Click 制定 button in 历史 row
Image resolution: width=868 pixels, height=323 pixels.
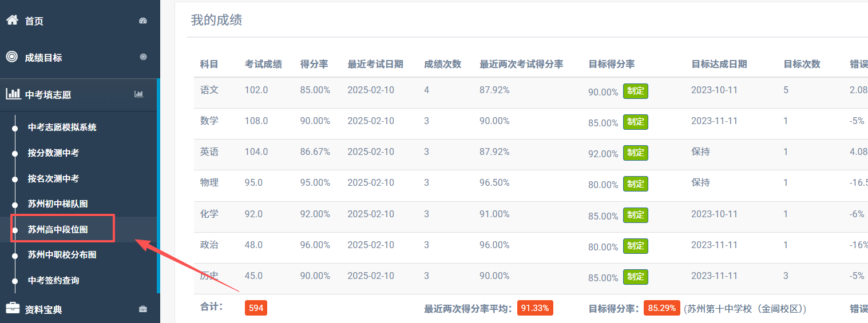[x=635, y=277]
